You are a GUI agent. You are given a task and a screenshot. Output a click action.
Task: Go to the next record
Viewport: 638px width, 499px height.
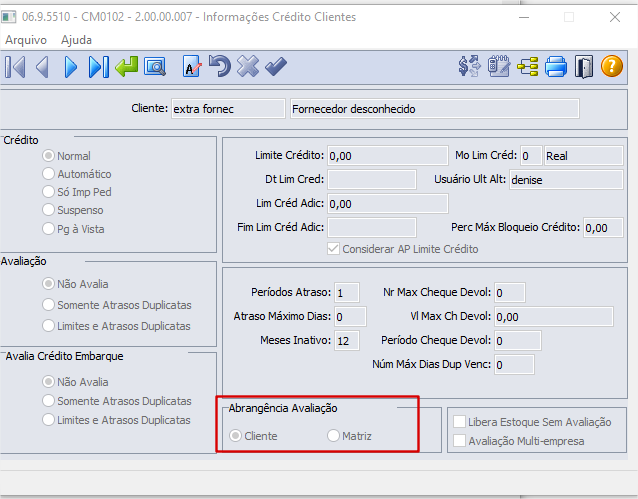[x=70, y=67]
